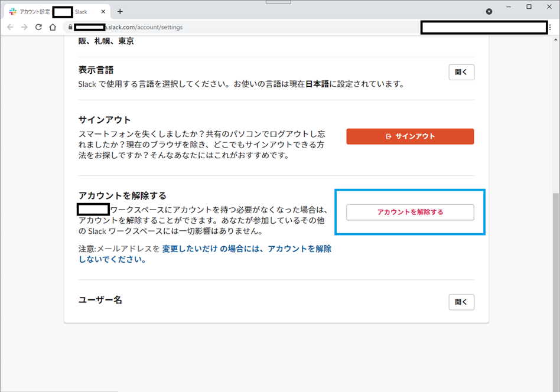
Task: Navigate back with the browser back arrow
Action: coord(10,27)
